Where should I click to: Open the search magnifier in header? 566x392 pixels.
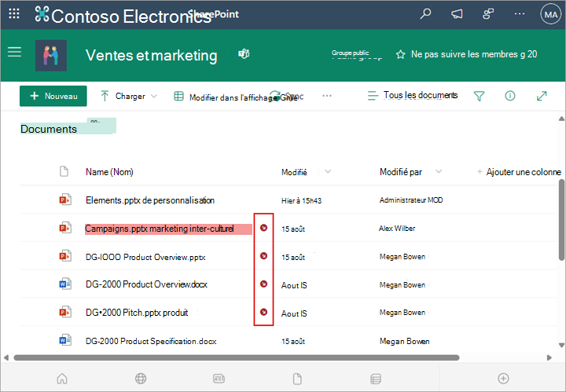coord(425,14)
